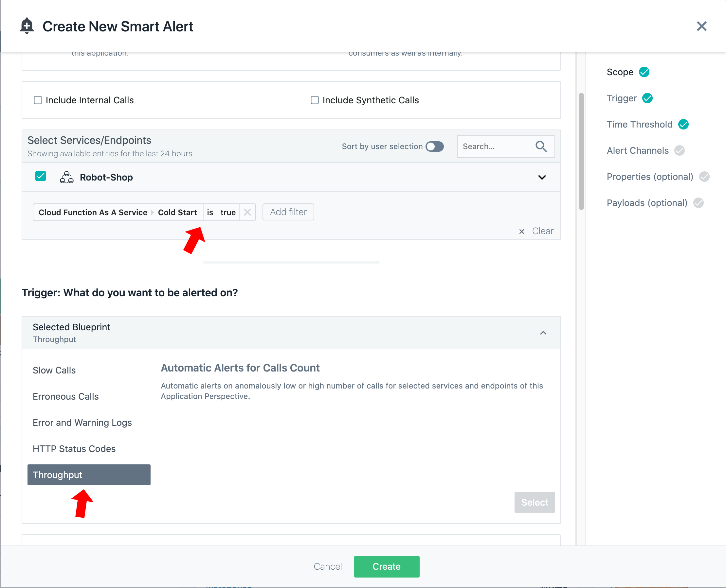
Task: Enable the Include Internal Calls checkbox
Action: click(38, 100)
